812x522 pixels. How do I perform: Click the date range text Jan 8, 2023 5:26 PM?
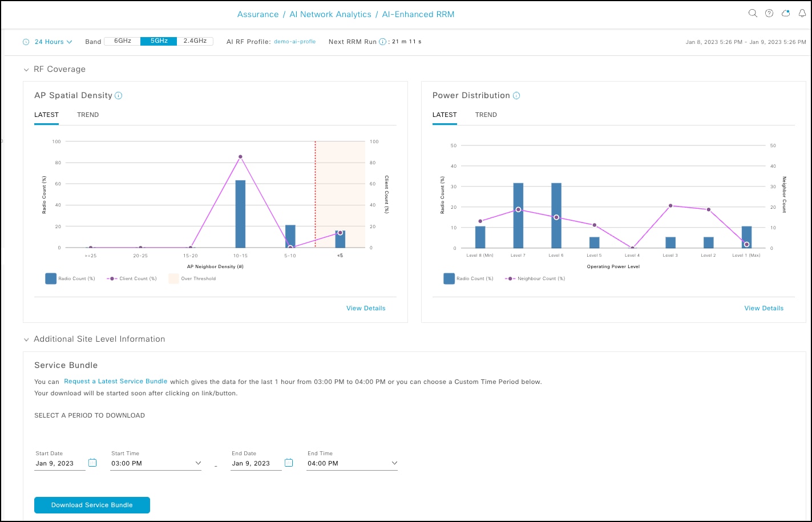point(714,42)
